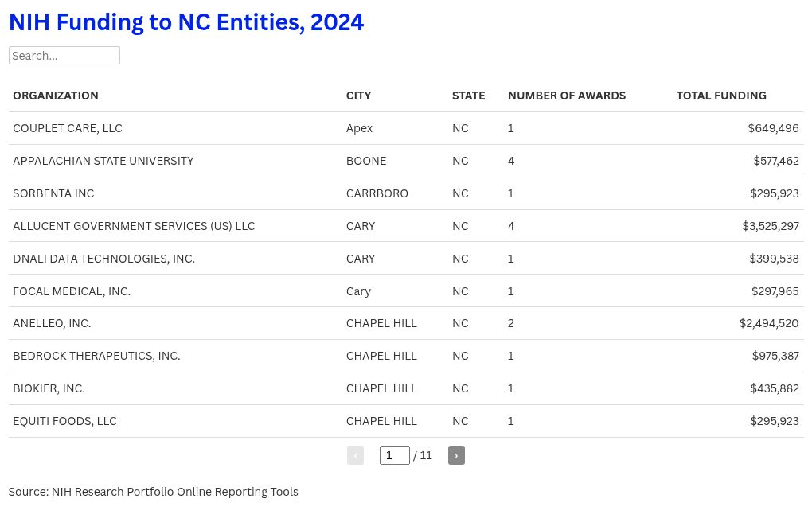Select Allucent Government Services (US) LLC
Image resolution: width=812 pixels, height=507 pixels.
pyautogui.click(x=406, y=226)
